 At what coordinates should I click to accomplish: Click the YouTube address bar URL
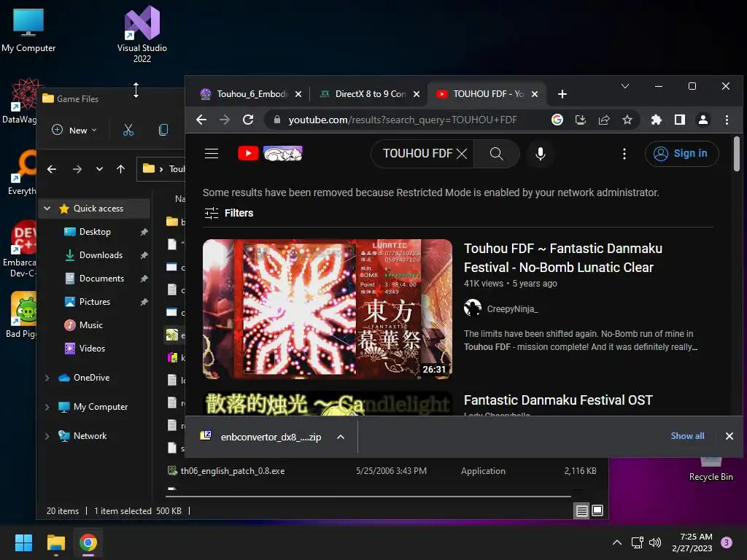(403, 120)
